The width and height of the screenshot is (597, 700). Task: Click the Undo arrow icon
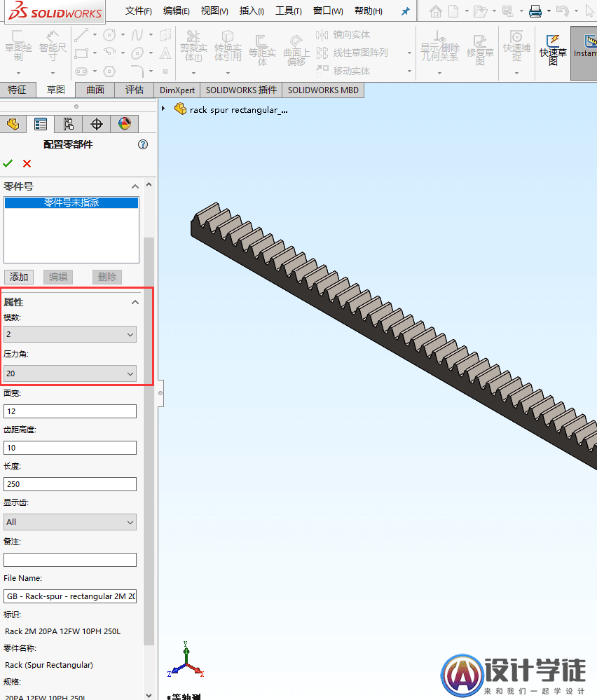point(563,11)
